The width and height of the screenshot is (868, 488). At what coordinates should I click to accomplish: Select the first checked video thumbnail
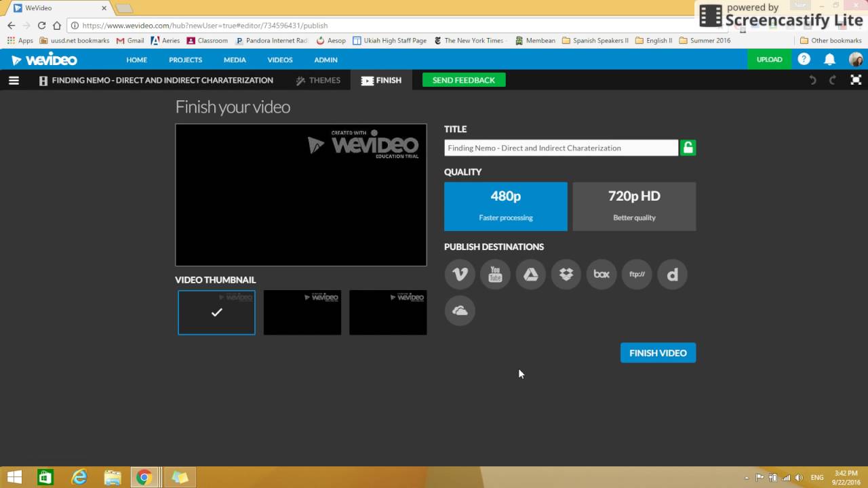(x=216, y=312)
